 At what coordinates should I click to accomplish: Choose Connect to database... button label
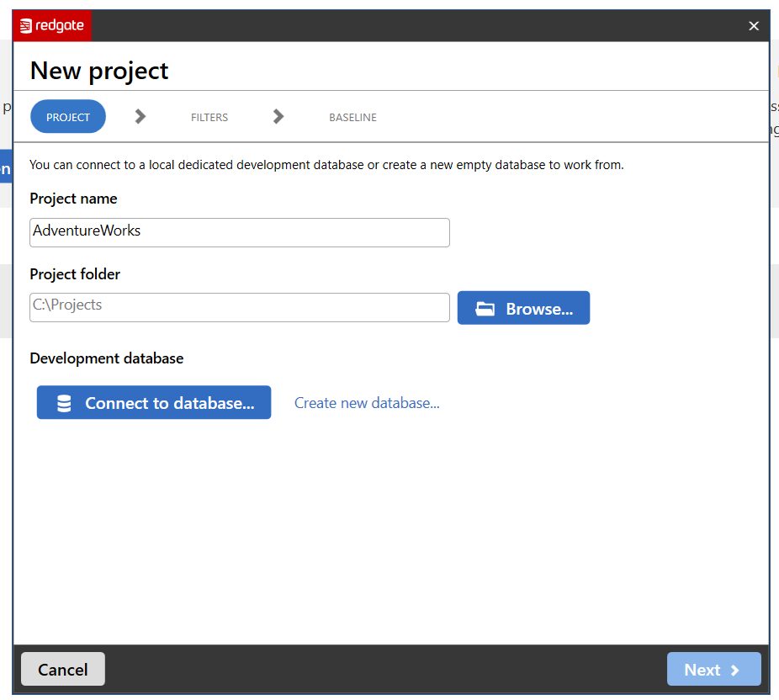(169, 403)
